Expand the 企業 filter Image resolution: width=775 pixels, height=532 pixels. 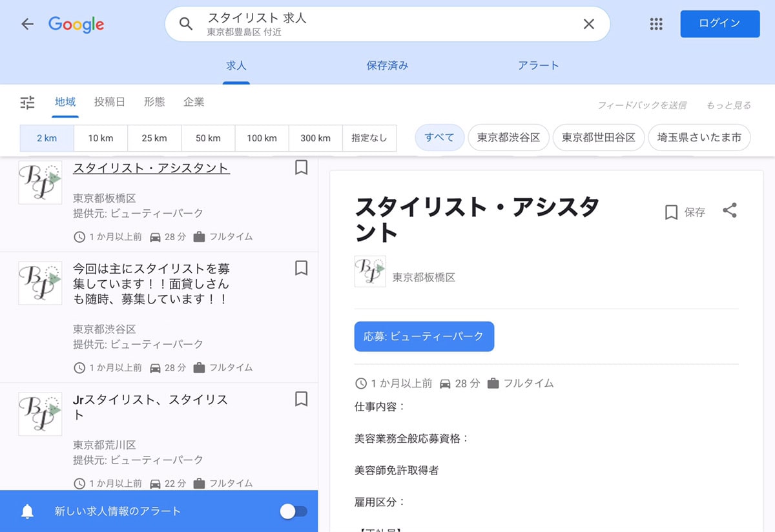pyautogui.click(x=194, y=102)
